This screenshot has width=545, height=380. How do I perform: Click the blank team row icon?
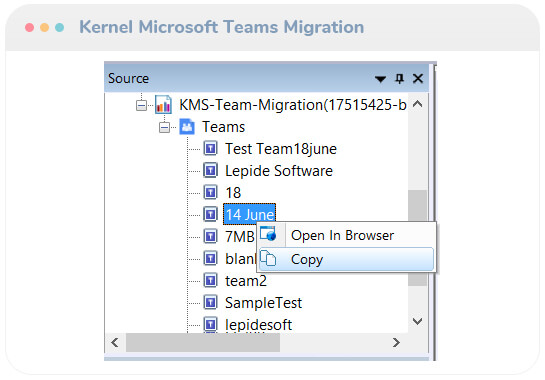pyautogui.click(x=210, y=258)
